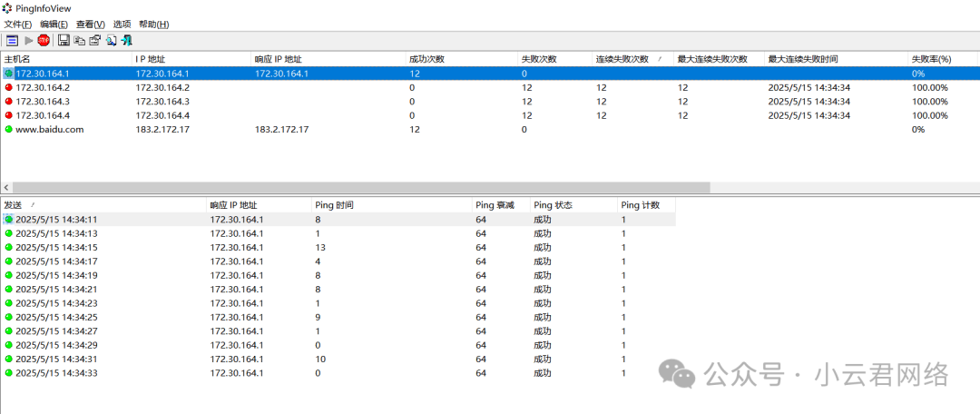The width and height of the screenshot is (980, 414).
Task: Select ping record 2025/5/15 14:34:17
Action: pyautogui.click(x=338, y=261)
